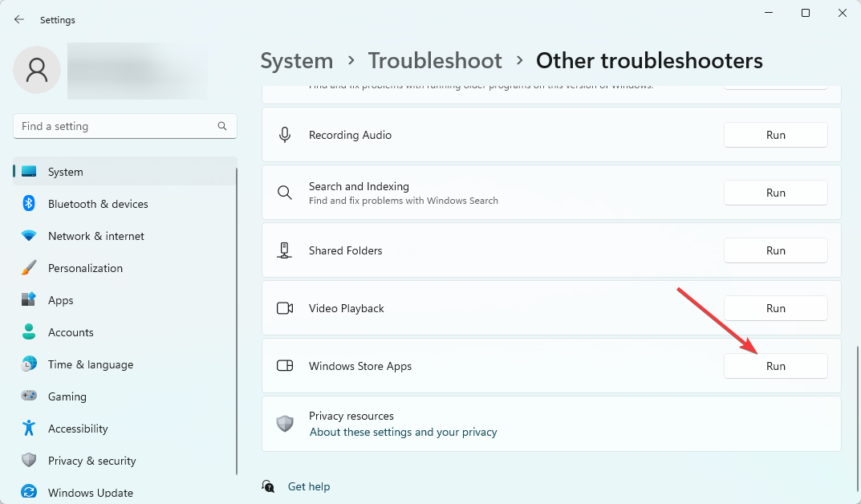Click 'Find and fix problems with Windows Search' text
The image size is (861, 504).
tap(403, 201)
